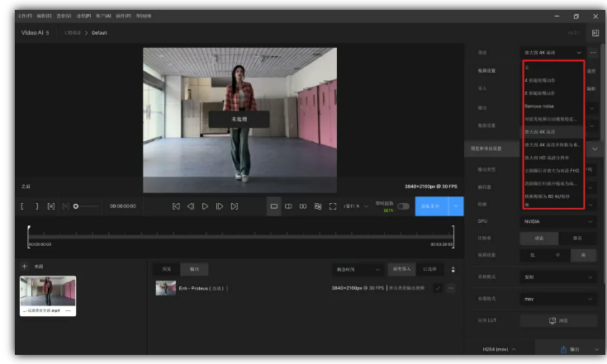Viewport: 607px width, 364px height.
Task: Switch to side-by-side view layout
Action: [x=303, y=206]
